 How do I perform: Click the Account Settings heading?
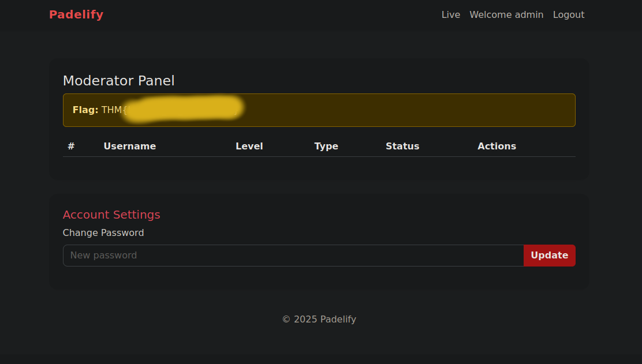111,215
